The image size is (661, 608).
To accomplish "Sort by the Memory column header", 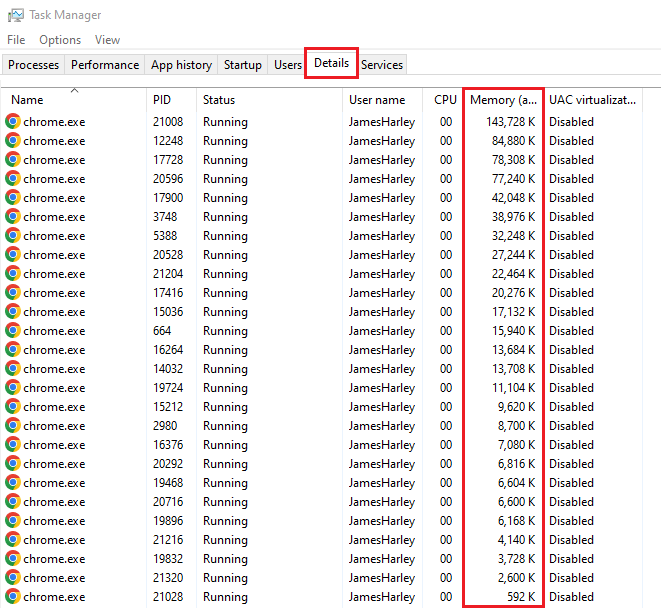I will 503,100.
